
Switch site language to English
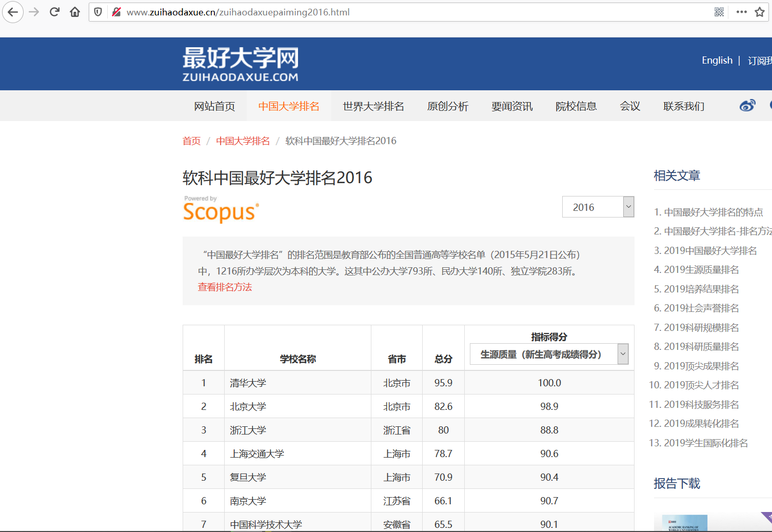[717, 61]
